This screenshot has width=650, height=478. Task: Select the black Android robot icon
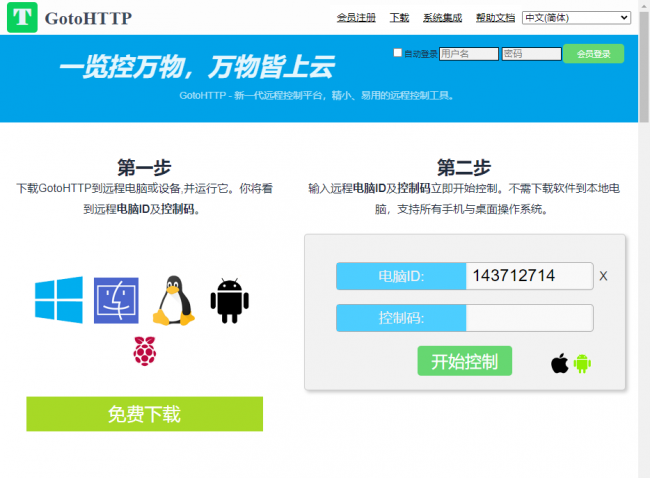click(x=230, y=301)
